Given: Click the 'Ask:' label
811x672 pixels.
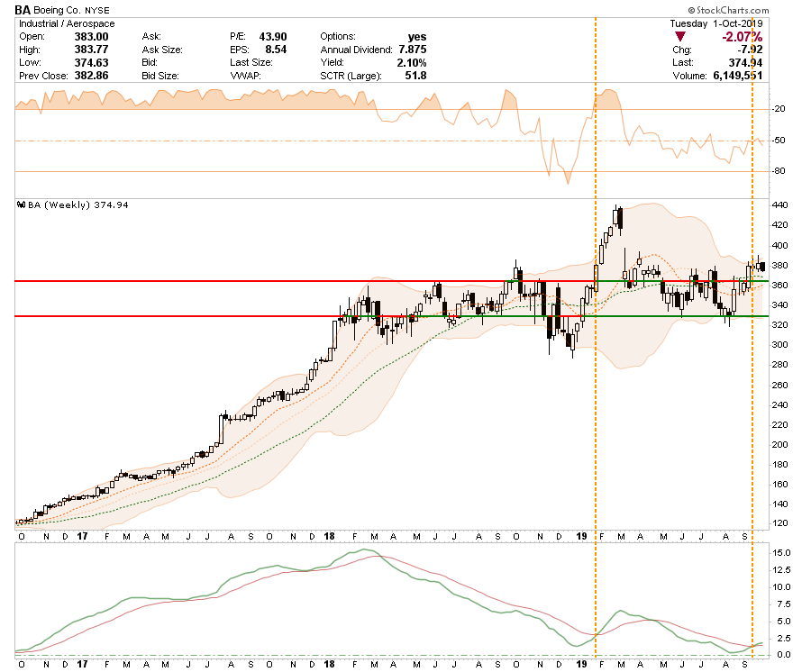Looking at the screenshot, I should click(151, 37).
